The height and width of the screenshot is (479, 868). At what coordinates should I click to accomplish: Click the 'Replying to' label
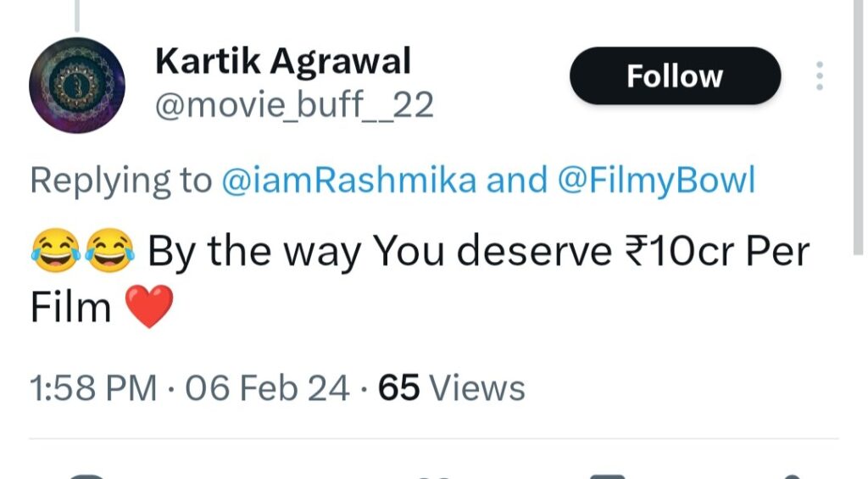121,180
